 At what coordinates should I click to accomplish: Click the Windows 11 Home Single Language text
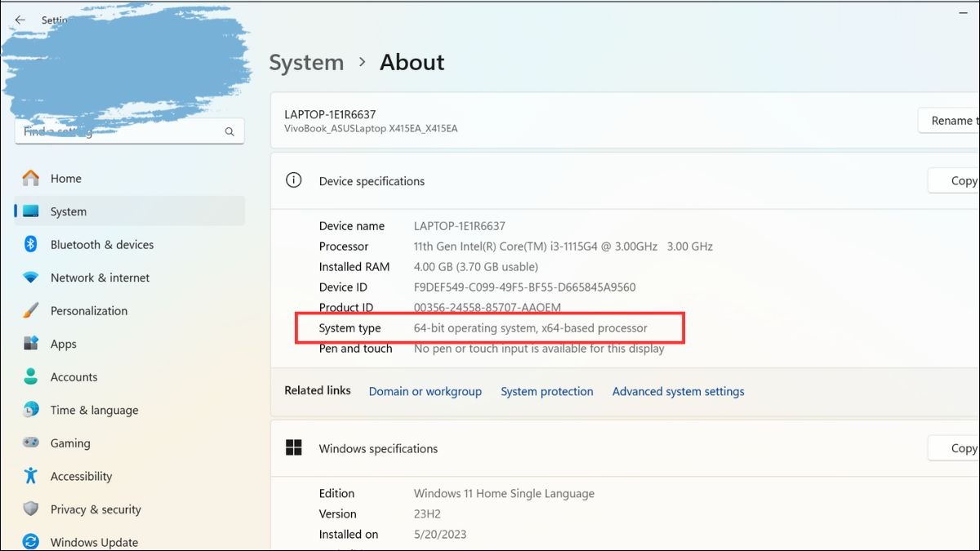504,493
